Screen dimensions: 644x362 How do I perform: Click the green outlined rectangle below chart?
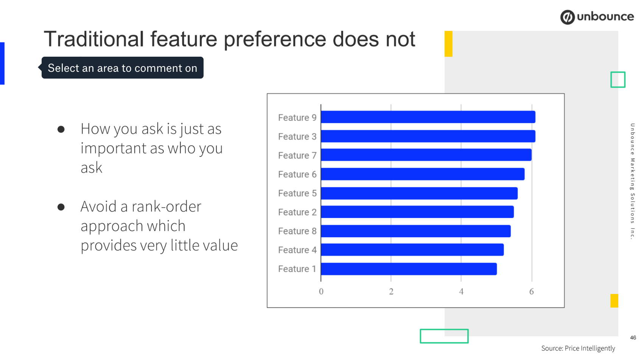tap(444, 336)
